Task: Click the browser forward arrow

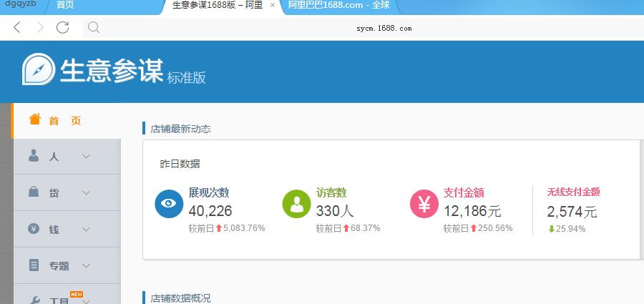Action: click(x=40, y=27)
